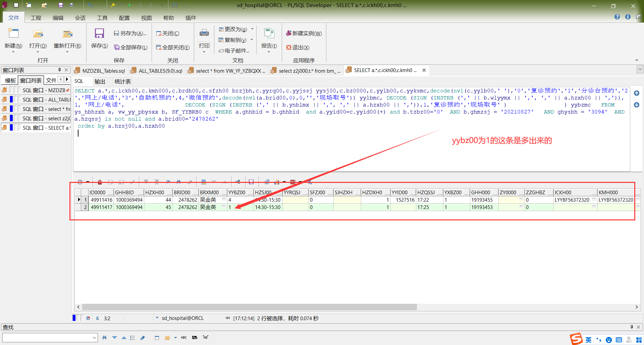
Task: Expand the 更改为(g) dropdown arrow
Action: point(252,29)
